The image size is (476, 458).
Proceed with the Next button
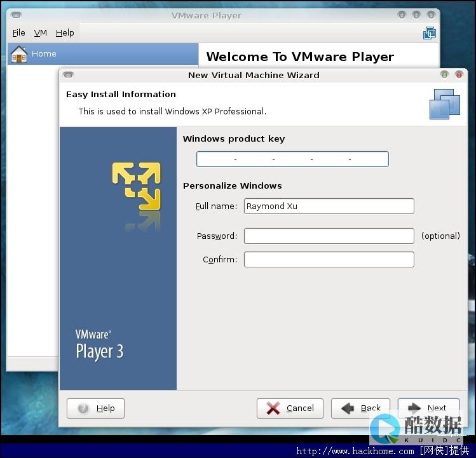(428, 408)
